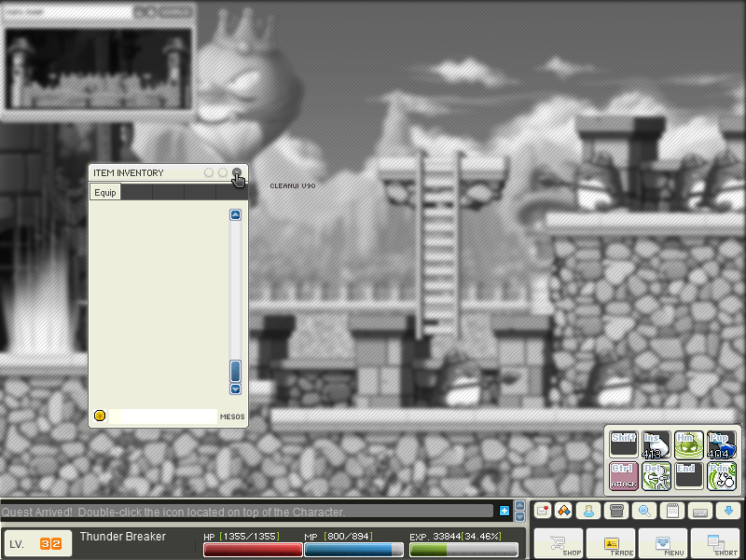Image resolution: width=746 pixels, height=560 pixels.
Task: Open the MENU button
Action: coord(663,543)
